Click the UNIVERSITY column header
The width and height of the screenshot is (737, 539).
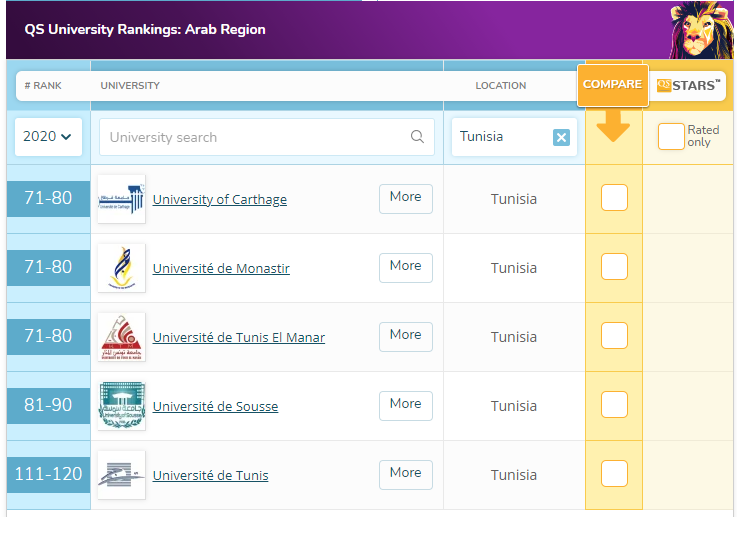[x=130, y=86]
